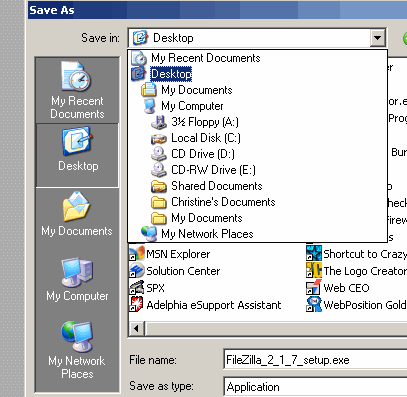Choose My Network Places in dropdown list

point(207,234)
